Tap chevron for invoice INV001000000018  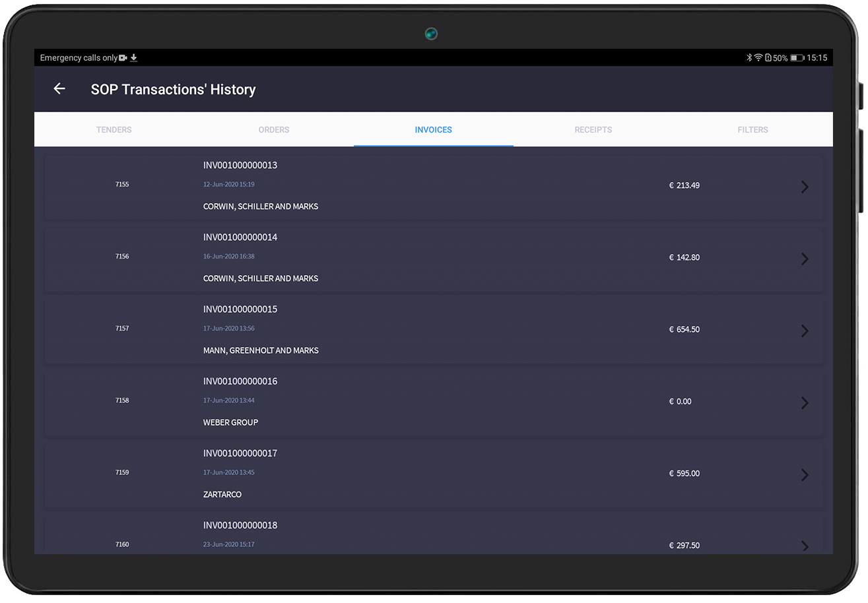tap(804, 546)
